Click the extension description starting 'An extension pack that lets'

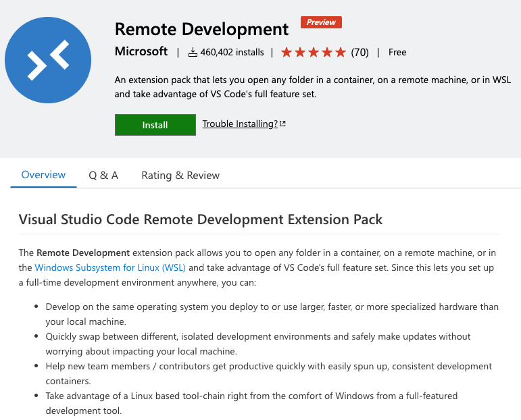(313, 87)
